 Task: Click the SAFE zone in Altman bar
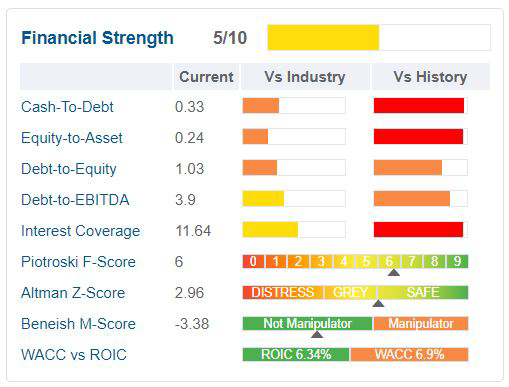(x=423, y=292)
